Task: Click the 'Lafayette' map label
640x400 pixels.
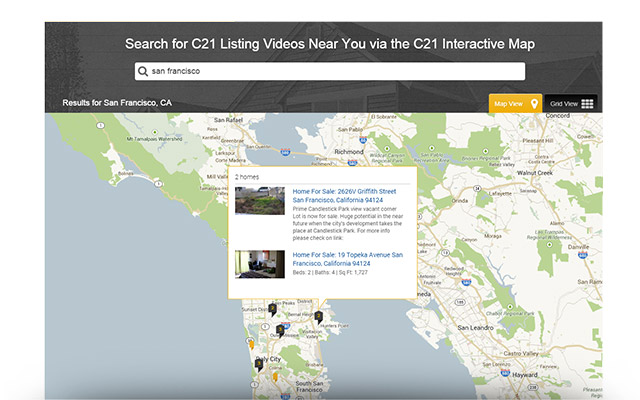Action: (500, 193)
